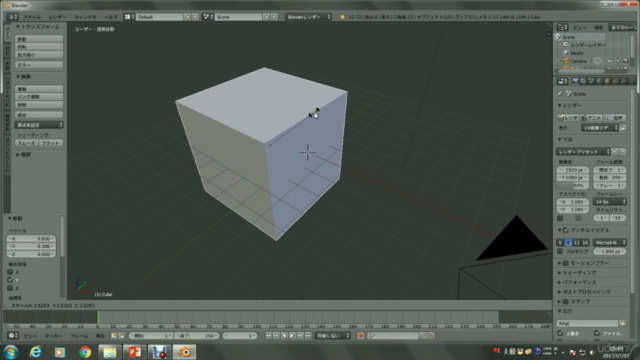Select the World item in outliner
The image size is (640, 360).
(576, 53)
